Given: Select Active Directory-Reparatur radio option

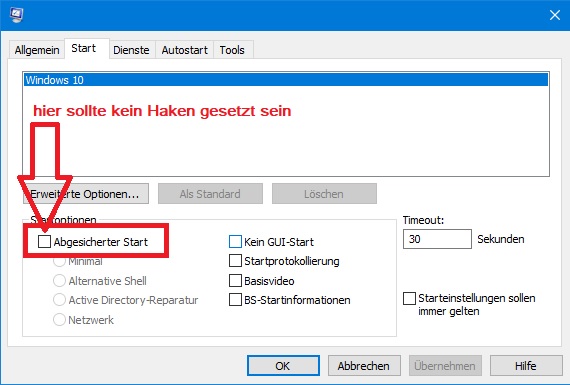Looking at the screenshot, I should (59, 300).
